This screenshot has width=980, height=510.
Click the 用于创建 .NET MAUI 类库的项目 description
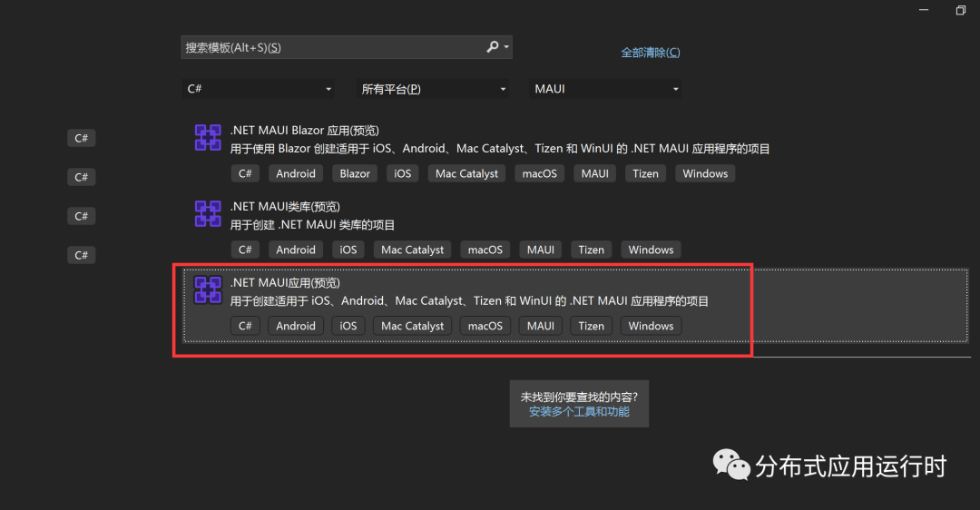(x=312, y=225)
